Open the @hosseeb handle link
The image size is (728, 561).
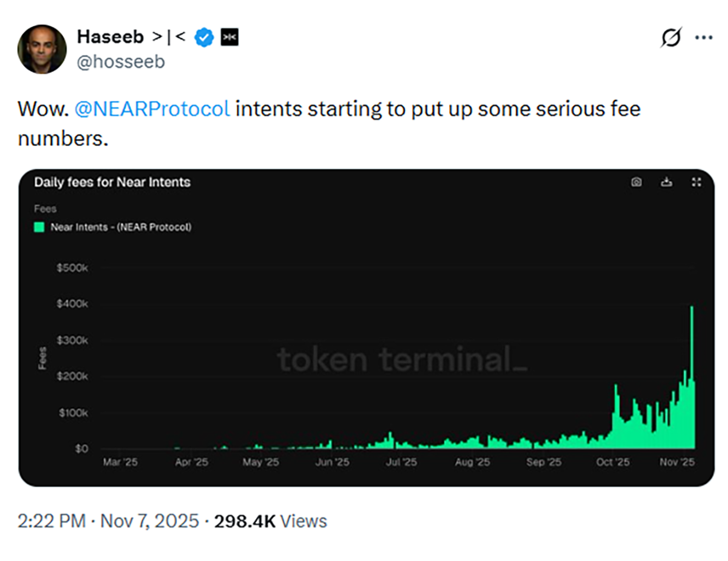pos(121,62)
